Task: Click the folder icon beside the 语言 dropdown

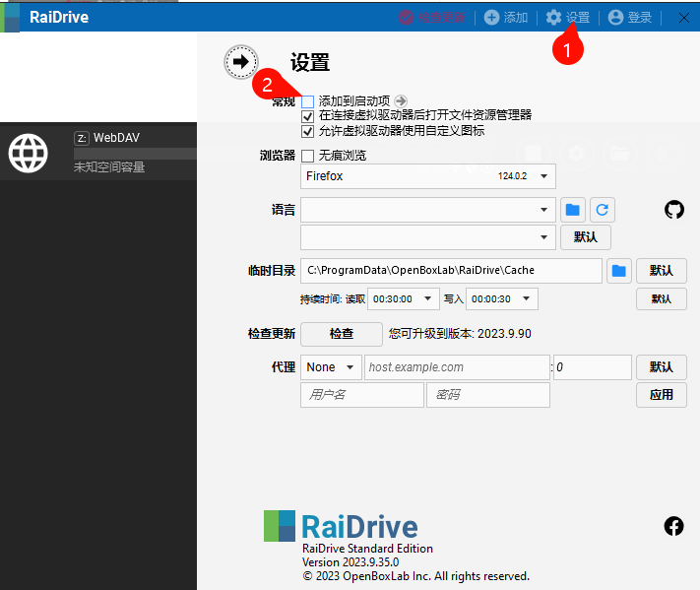Action: tap(573, 210)
